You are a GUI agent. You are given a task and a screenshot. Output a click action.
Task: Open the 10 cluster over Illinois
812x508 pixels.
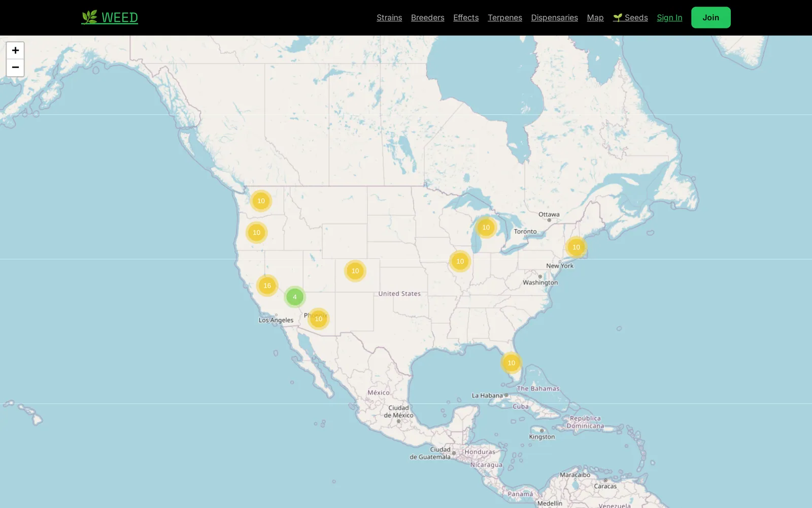coord(460,261)
